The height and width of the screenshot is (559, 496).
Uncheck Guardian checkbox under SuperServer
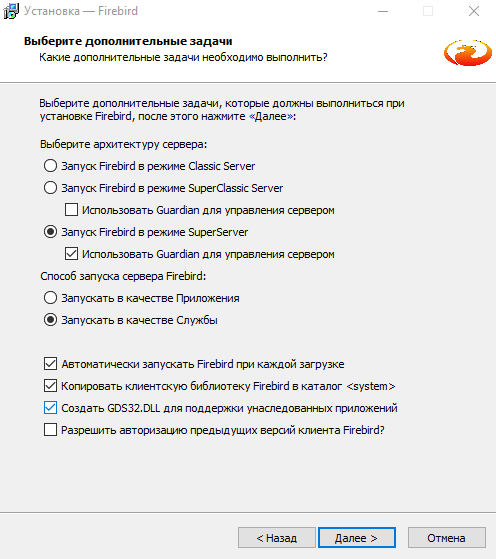pos(71,254)
